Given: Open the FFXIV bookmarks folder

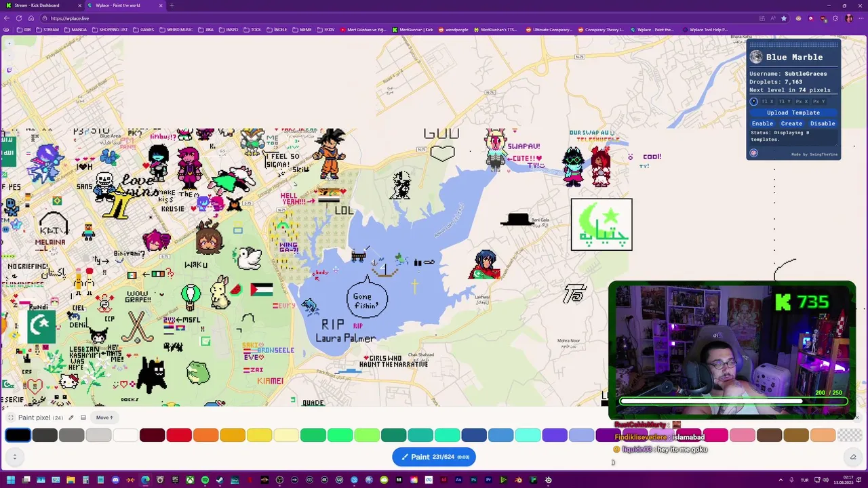Looking at the screenshot, I should click(326, 30).
